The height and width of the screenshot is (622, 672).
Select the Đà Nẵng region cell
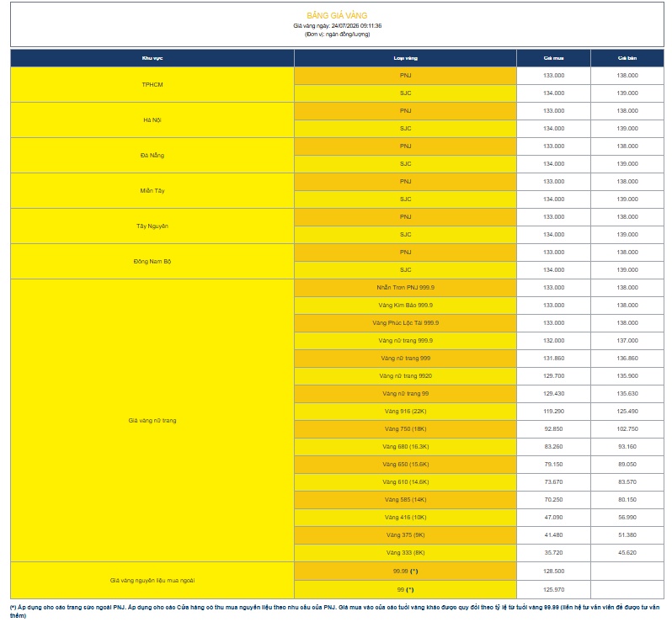tap(152, 155)
